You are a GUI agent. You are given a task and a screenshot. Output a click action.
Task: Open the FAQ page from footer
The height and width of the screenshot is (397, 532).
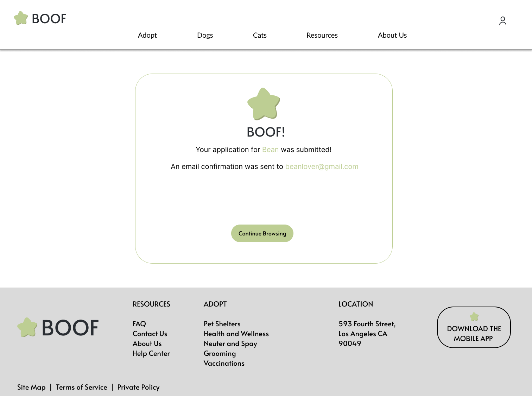click(139, 324)
